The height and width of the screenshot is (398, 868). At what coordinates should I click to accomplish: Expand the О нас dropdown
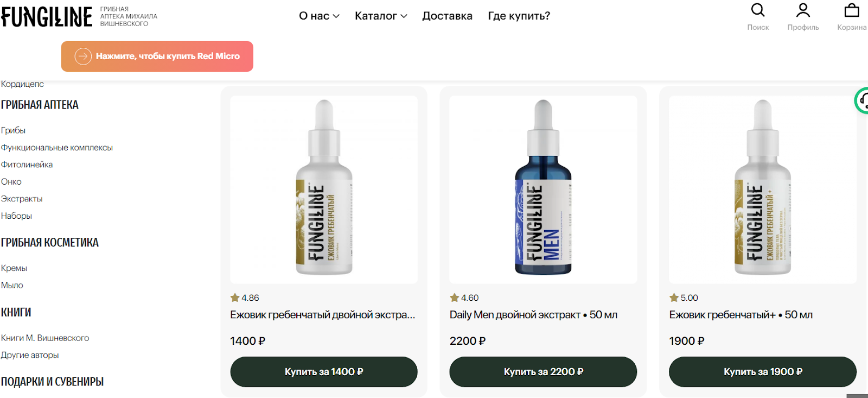319,16
